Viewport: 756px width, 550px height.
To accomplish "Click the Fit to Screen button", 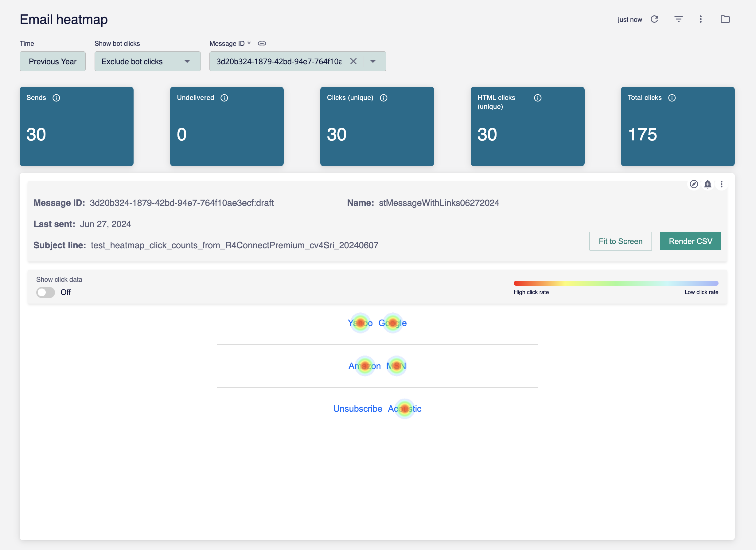I will [x=620, y=241].
